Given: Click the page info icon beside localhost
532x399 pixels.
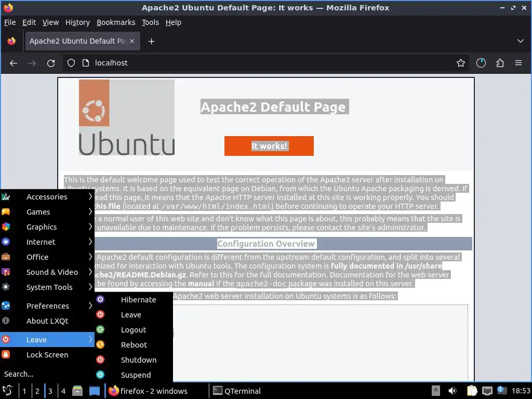Looking at the screenshot, I should pos(86,63).
